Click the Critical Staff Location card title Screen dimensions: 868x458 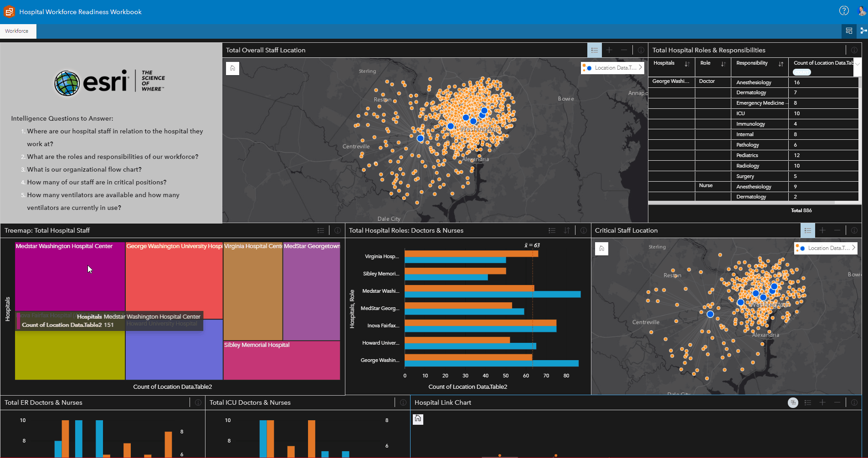click(x=626, y=230)
